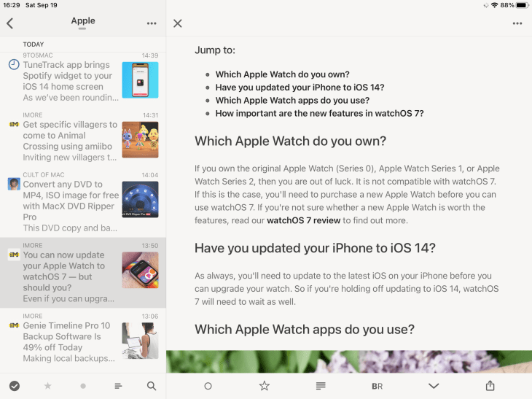
Task: Open the article's more options menu
Action: tap(517, 23)
